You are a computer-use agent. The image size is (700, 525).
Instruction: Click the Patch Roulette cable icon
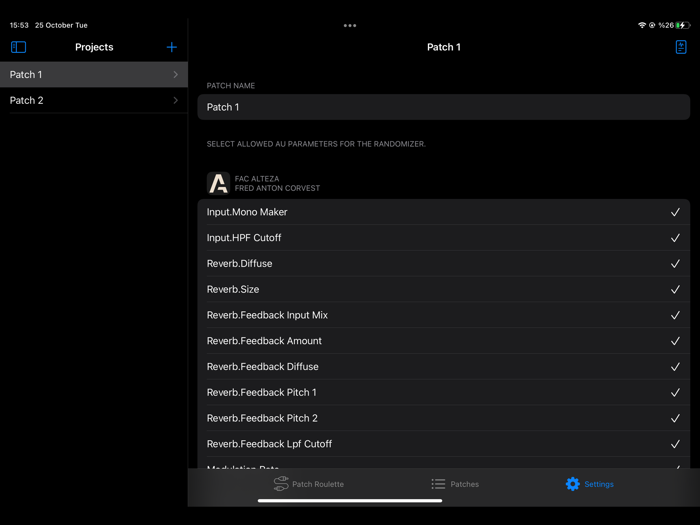click(x=281, y=484)
